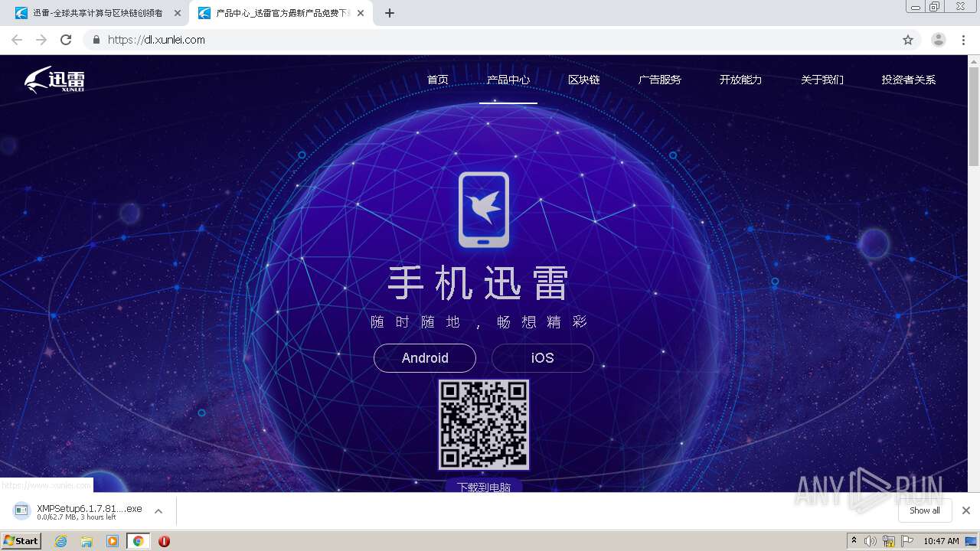Screen dimensions: 980x551
Task: Open the media player taskbar icon
Action: 113,541
